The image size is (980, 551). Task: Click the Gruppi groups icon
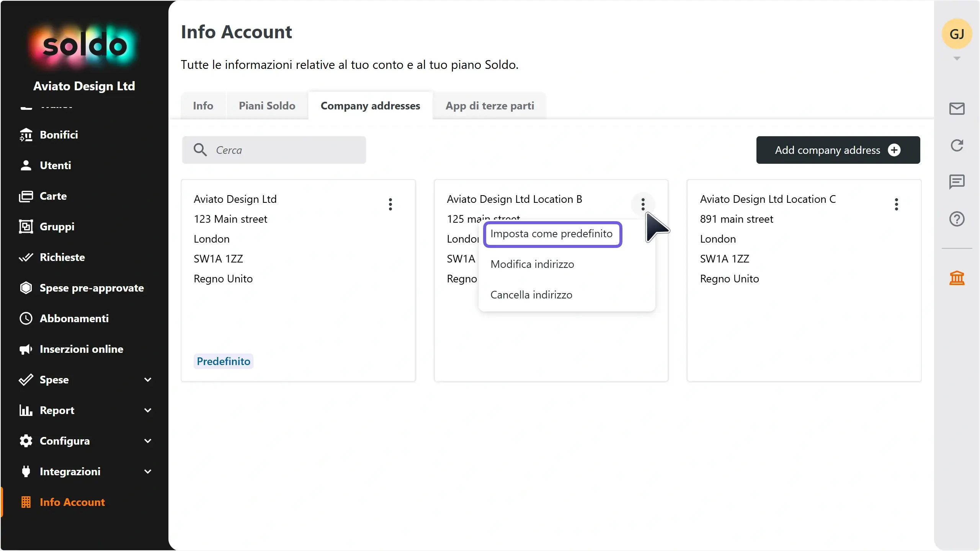click(26, 227)
